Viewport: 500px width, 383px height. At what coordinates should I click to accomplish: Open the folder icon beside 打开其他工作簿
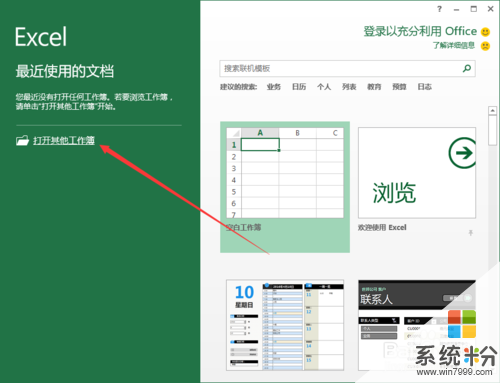click(x=22, y=141)
